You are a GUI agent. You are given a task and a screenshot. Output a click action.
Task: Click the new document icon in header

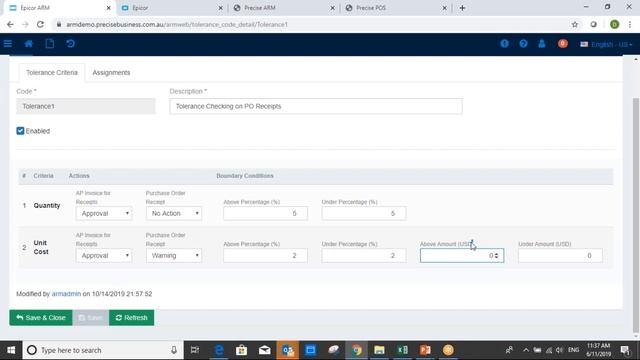pos(49,44)
